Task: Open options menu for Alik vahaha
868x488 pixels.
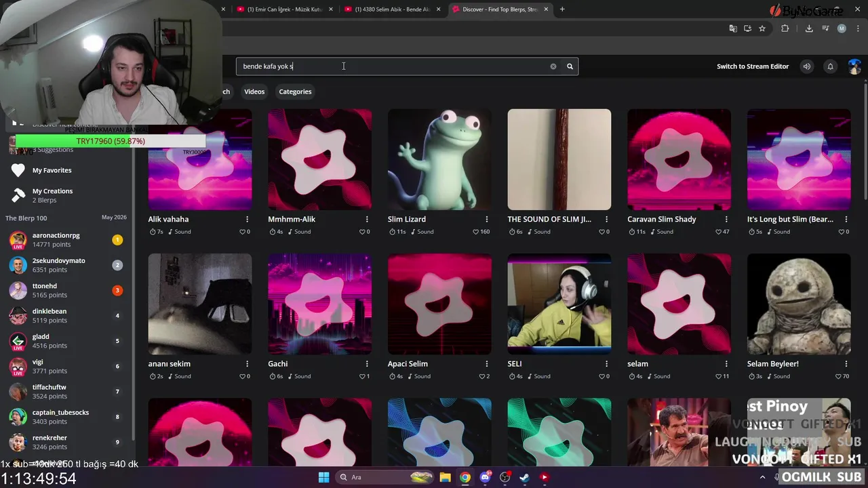Action: 247,219
